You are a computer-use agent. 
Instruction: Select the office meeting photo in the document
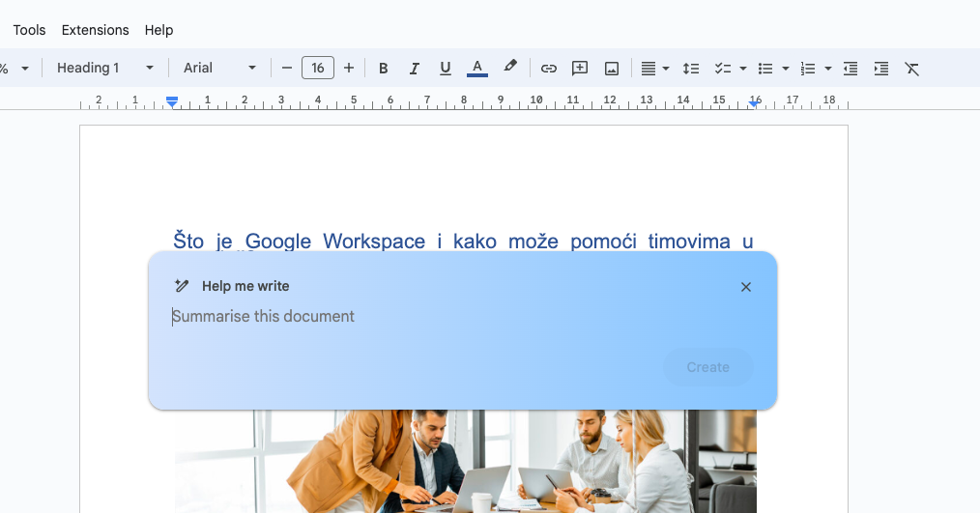(x=466, y=461)
